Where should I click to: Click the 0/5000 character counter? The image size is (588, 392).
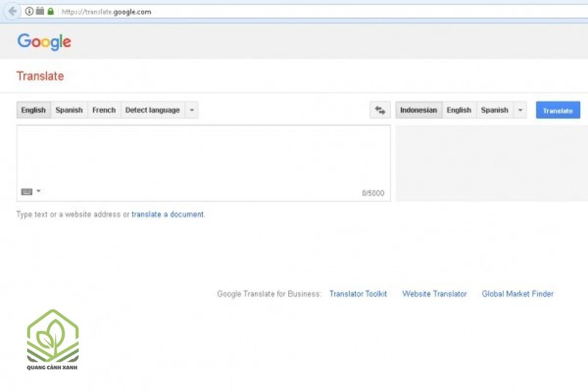click(373, 193)
